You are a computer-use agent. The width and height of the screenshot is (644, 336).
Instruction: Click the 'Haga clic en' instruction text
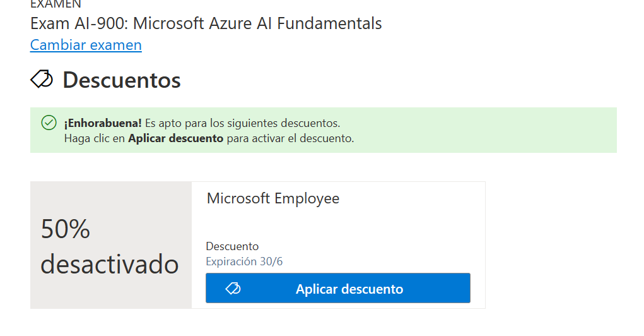coord(95,138)
